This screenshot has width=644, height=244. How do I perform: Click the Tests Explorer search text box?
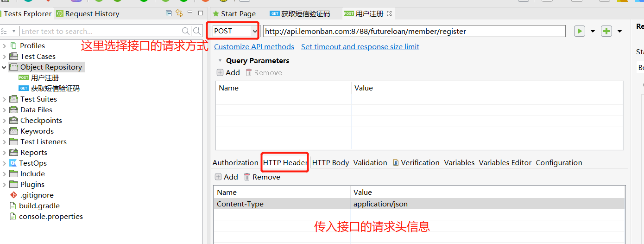point(101,31)
